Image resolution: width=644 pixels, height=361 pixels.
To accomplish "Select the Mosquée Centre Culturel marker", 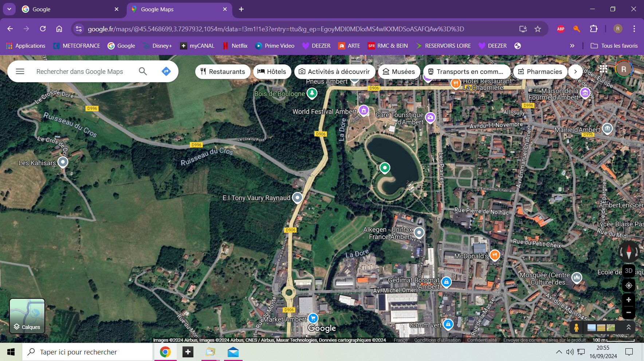I will 577,278.
